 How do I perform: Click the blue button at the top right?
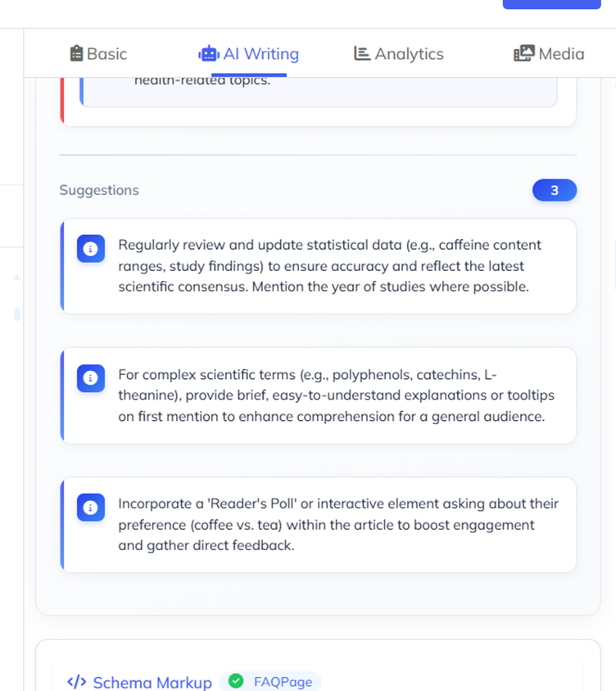(x=550, y=4)
